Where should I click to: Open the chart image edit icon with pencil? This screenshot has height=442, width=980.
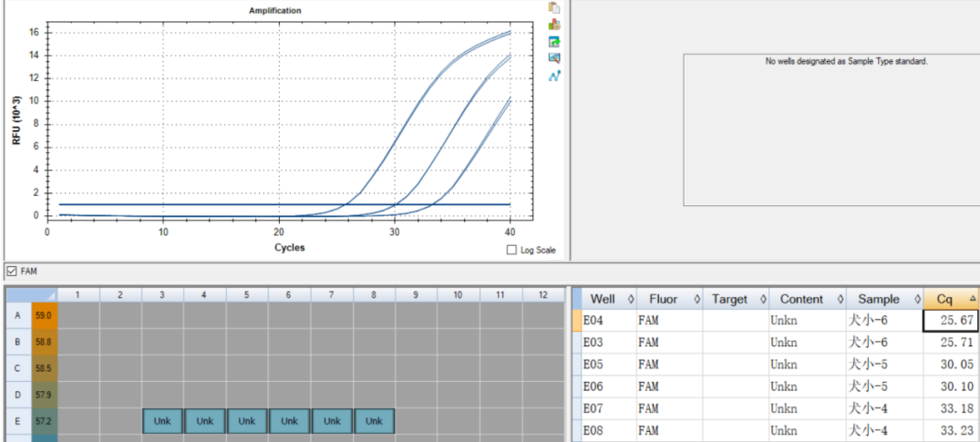[x=553, y=58]
